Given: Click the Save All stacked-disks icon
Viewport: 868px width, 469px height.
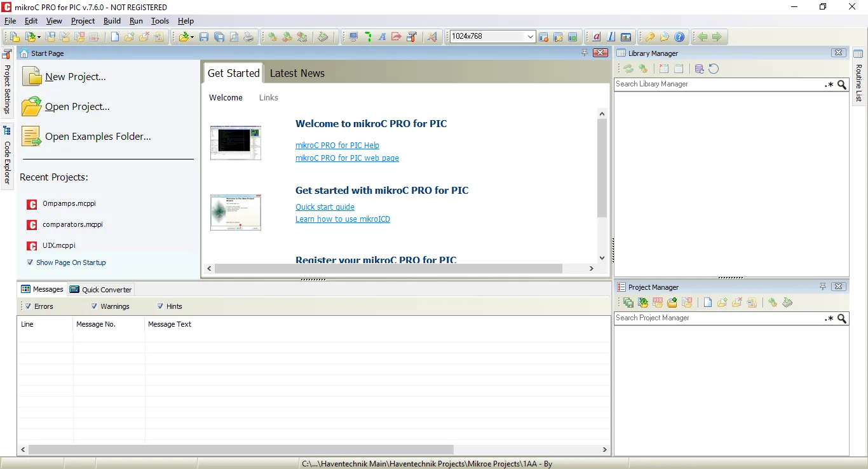Looking at the screenshot, I should pos(219,37).
